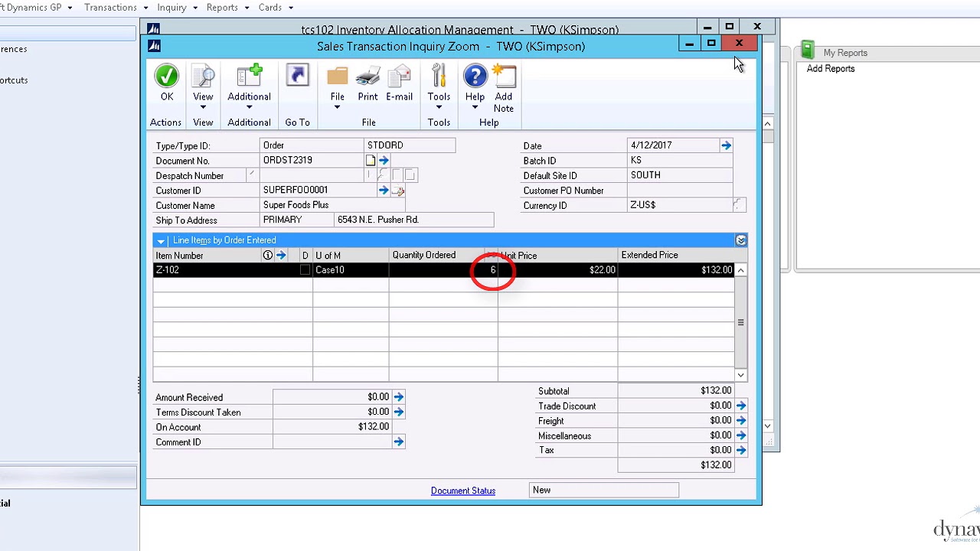Toggle the D checkbox on Z-102 line
The height and width of the screenshot is (551, 980).
(x=305, y=270)
